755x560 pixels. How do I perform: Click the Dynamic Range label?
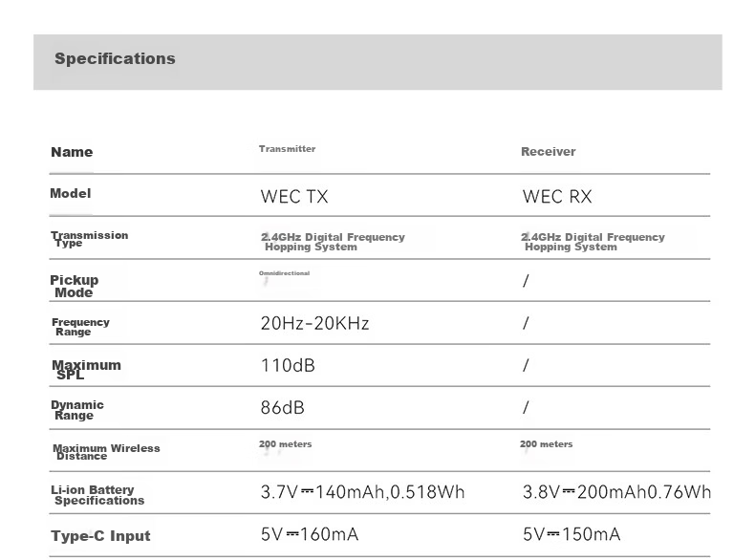point(77,410)
